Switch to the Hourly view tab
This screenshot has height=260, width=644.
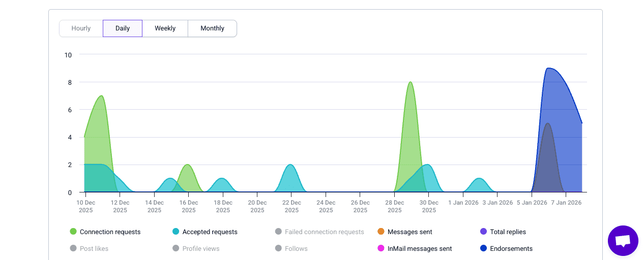pyautogui.click(x=81, y=28)
